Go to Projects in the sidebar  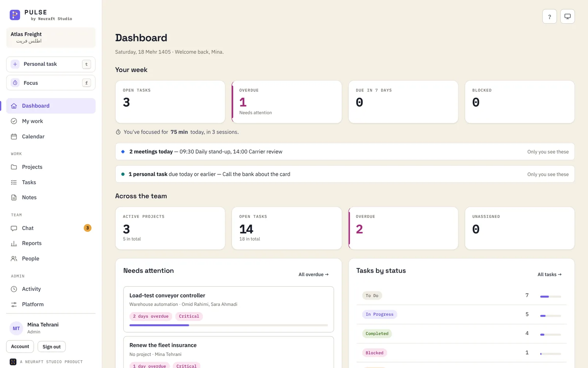(x=51, y=167)
